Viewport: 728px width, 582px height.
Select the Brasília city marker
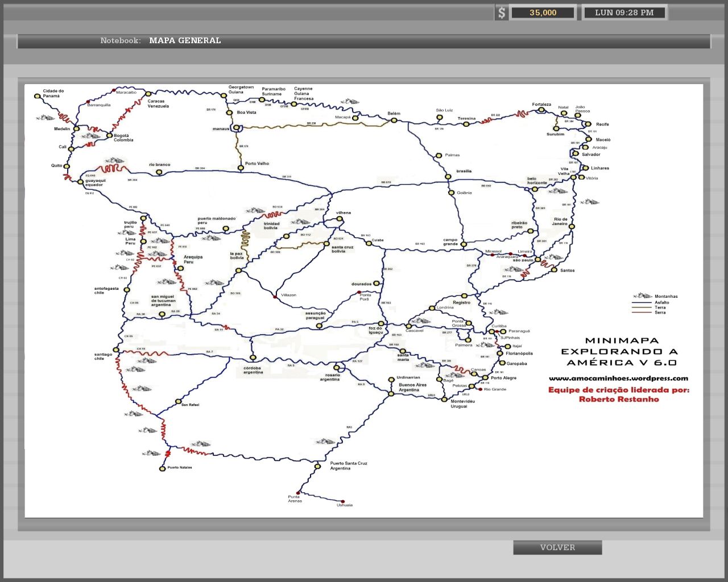pos(448,177)
